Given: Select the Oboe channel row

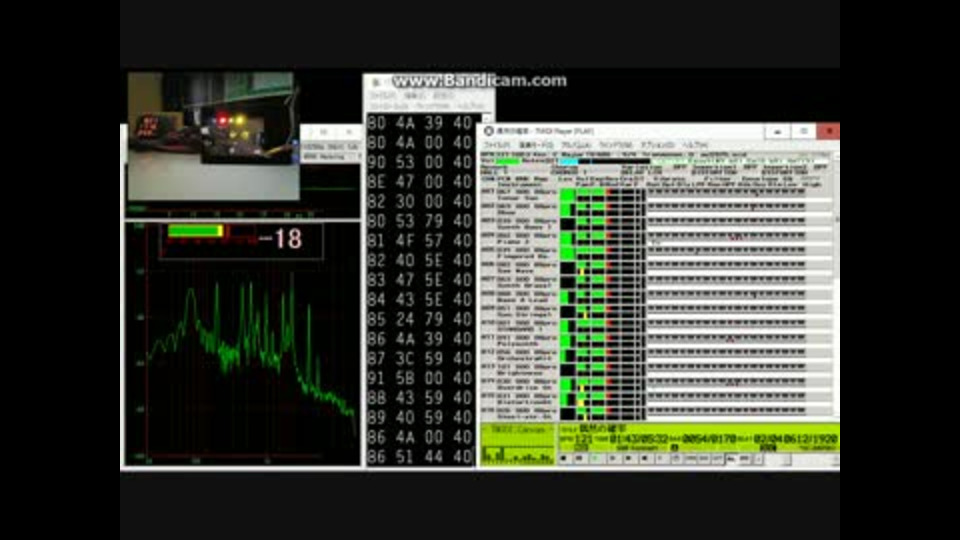Looking at the screenshot, I should click(x=656, y=209).
